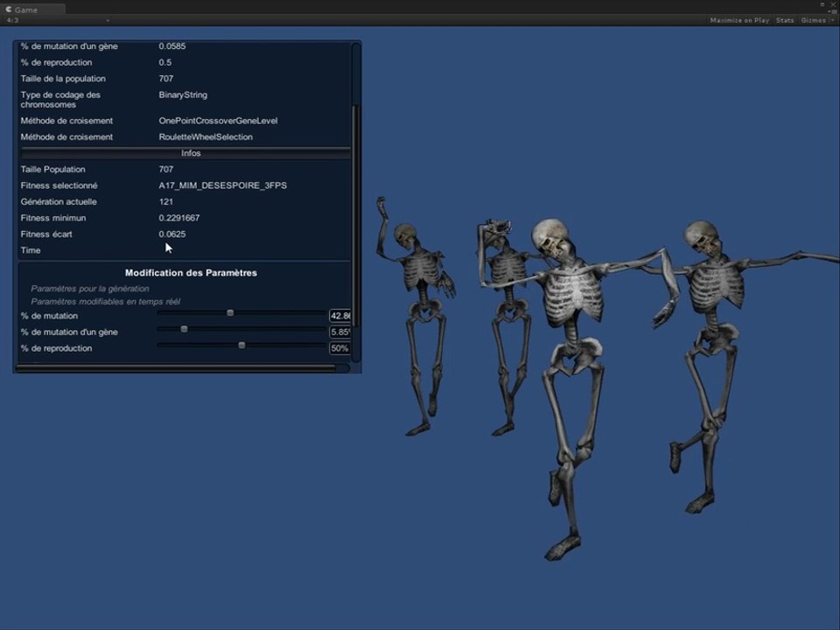
Task: Select "Paramètres pour la génération" label
Action: 90,289
